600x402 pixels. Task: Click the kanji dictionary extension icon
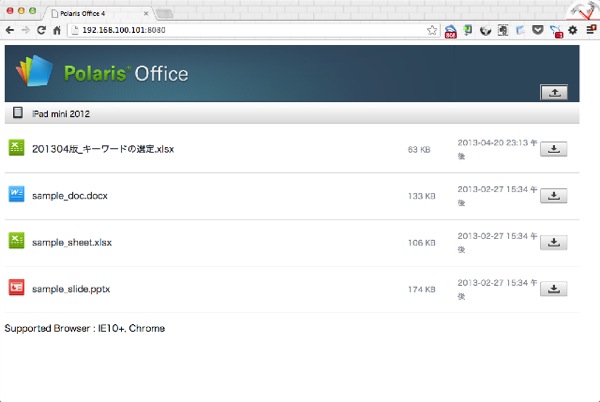point(503,31)
